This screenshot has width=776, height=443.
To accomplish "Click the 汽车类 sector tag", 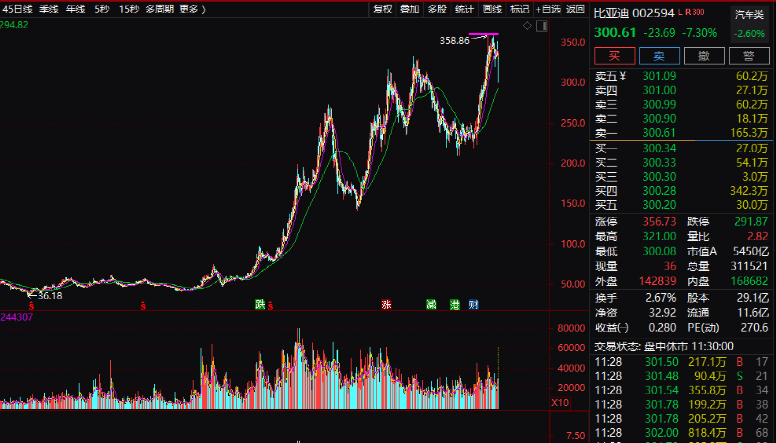I will 747,15.
